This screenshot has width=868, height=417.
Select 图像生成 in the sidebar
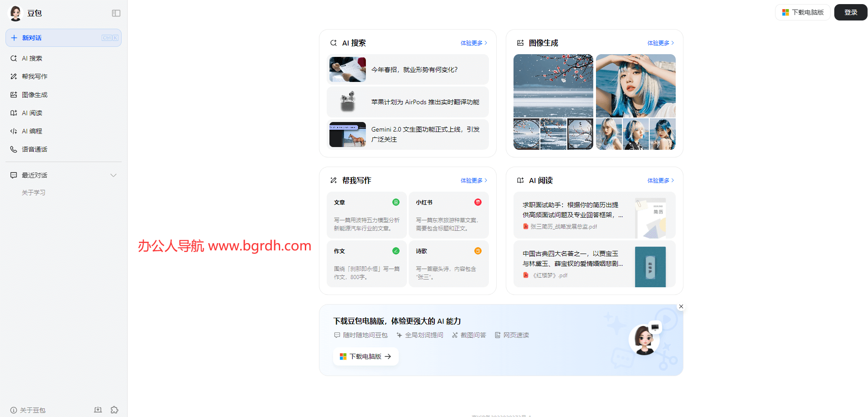click(63, 95)
